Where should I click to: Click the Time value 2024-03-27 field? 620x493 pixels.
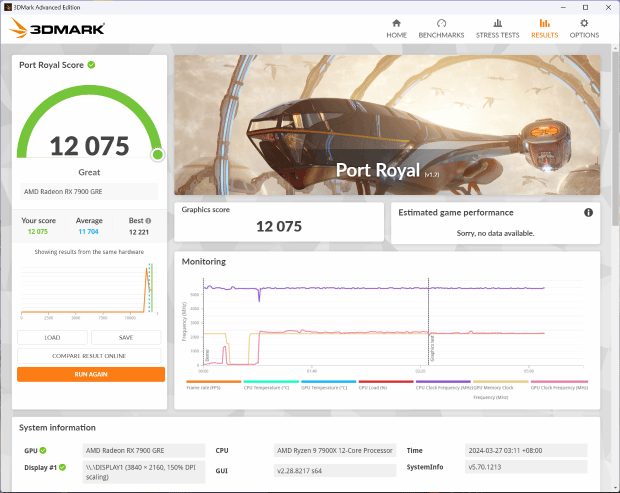[x=526, y=450]
